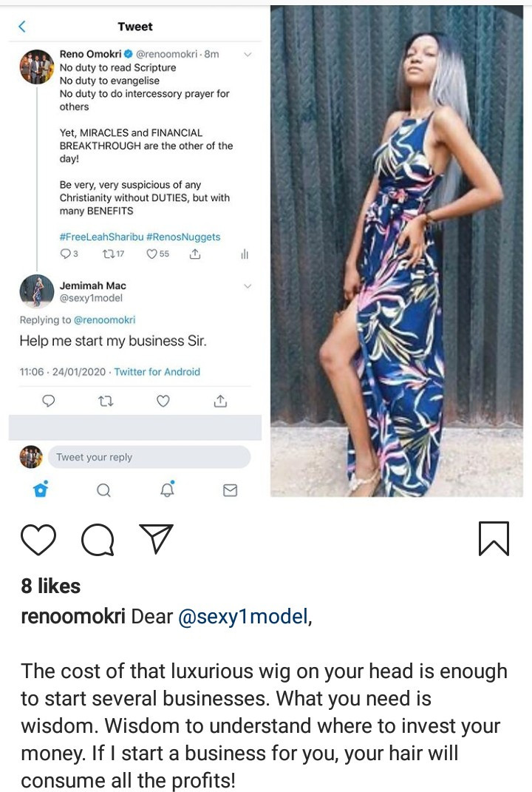Screen dimensions: 532x792
Task: Open Twitter notifications bell tab
Action: pos(168,490)
